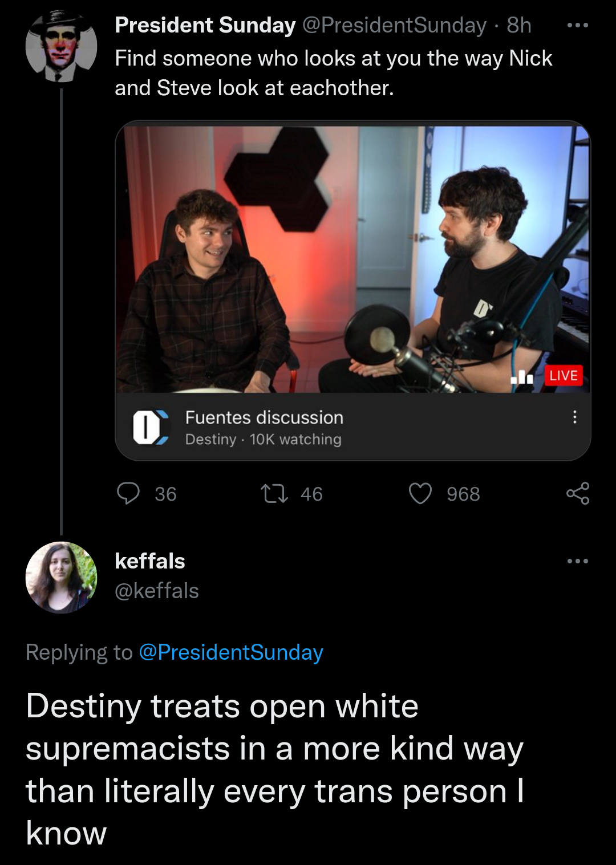Open vertical kebab menu on Fuentes discussion card
The image size is (616, 865).
[x=574, y=417]
